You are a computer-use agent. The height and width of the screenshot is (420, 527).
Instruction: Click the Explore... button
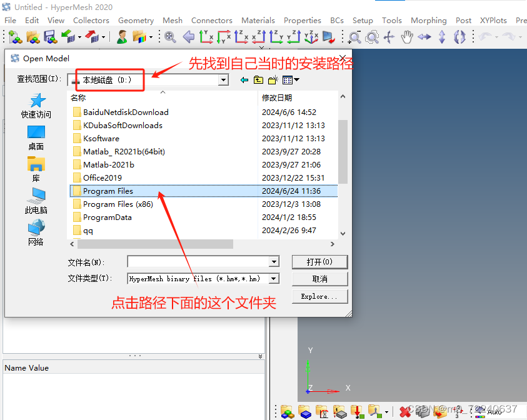(x=319, y=297)
